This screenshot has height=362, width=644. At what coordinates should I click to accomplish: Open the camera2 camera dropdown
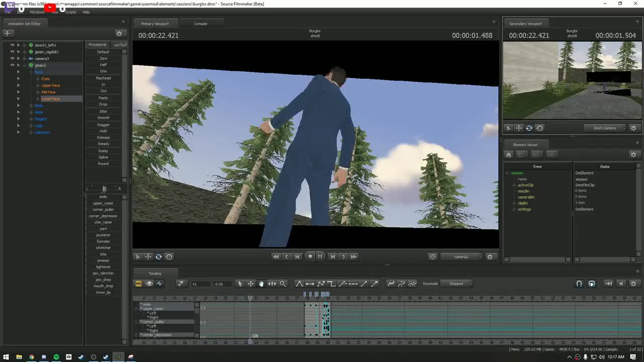(x=461, y=256)
